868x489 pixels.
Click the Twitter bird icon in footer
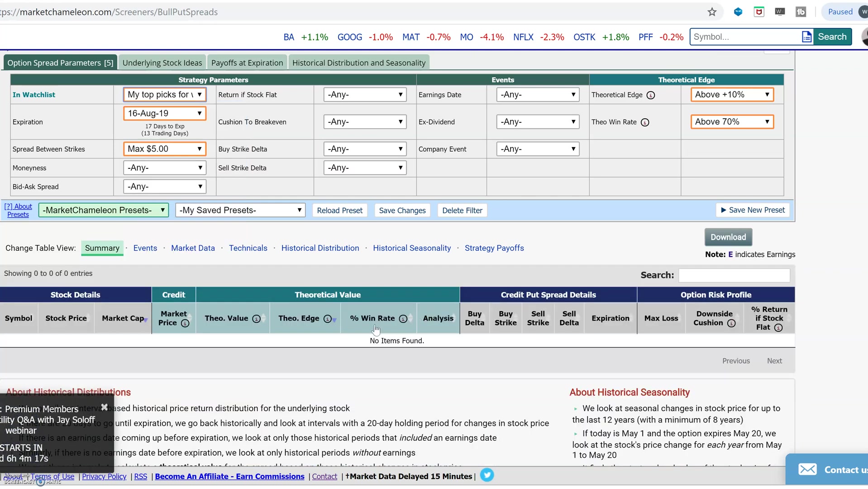click(x=487, y=475)
